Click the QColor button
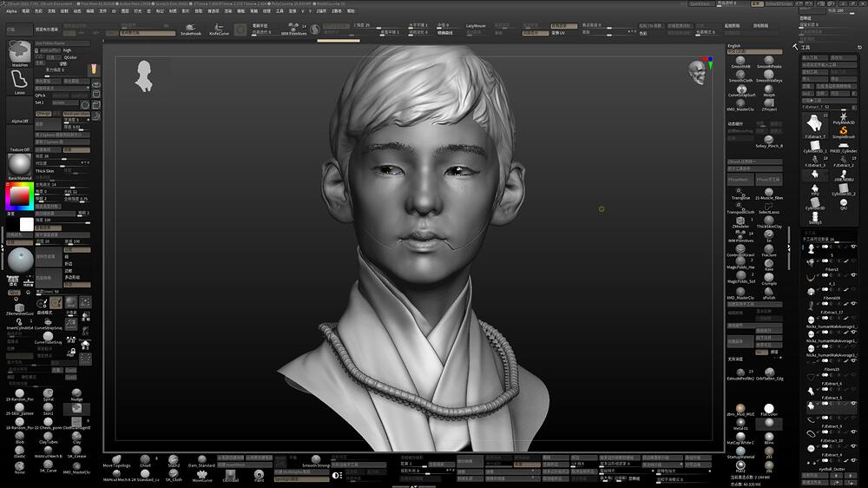This screenshot has height=488, width=868. (x=70, y=57)
